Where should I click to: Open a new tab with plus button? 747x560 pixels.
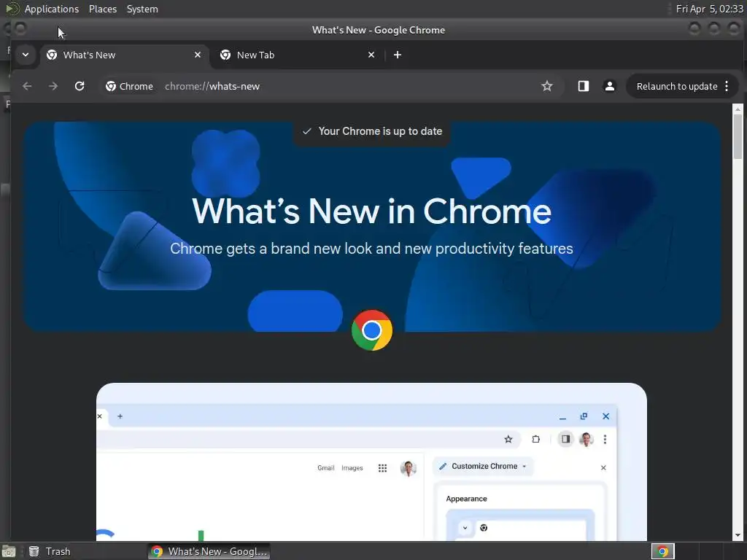coord(398,55)
